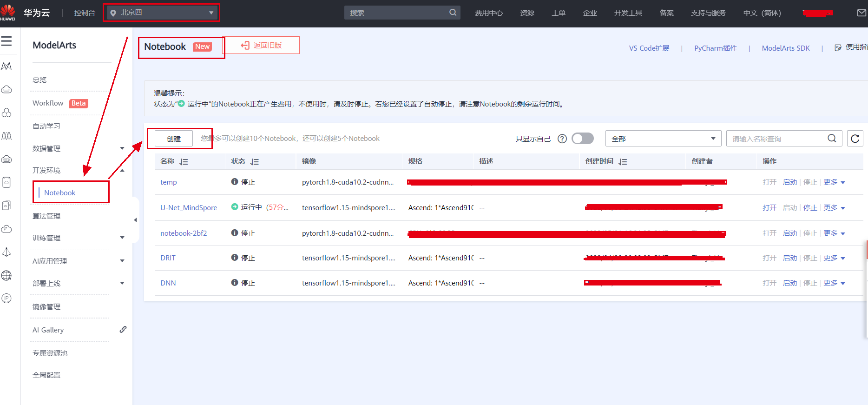Select 镜像管理 in the sidebar
868x405 pixels.
click(46, 306)
